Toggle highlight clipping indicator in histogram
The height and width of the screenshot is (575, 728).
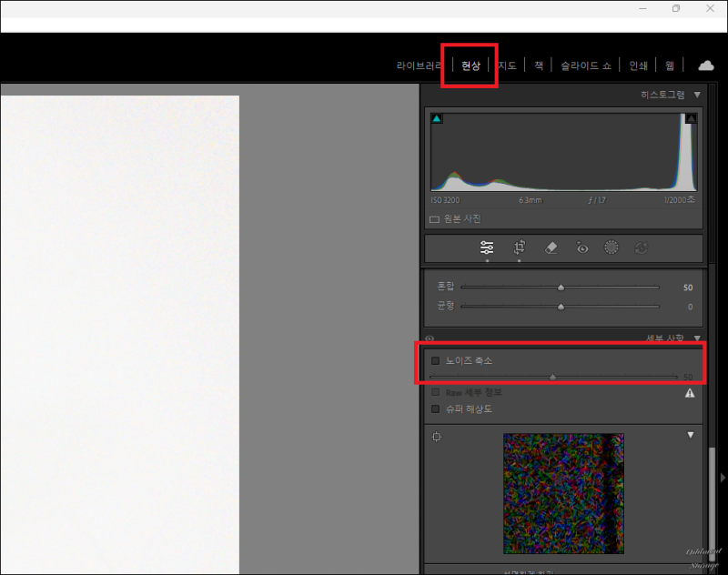[x=691, y=119]
